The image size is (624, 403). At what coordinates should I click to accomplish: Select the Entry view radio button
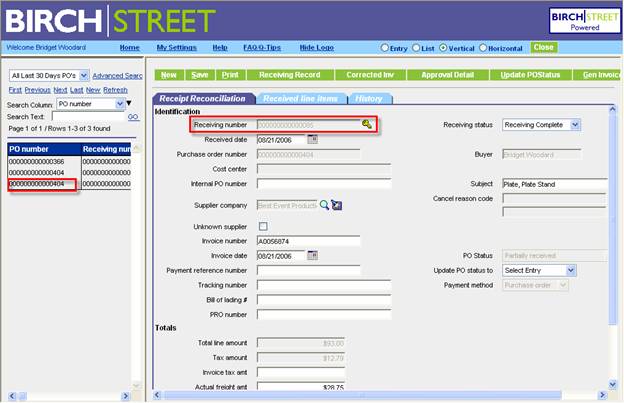click(x=384, y=48)
